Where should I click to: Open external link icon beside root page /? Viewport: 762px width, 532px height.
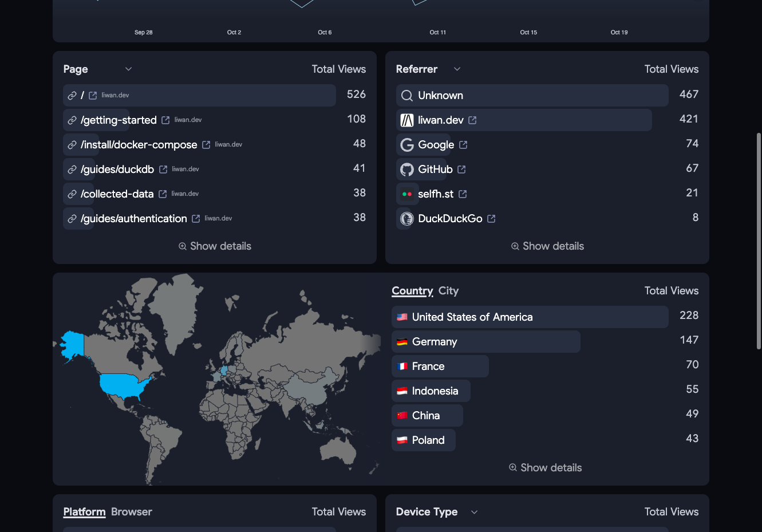[x=93, y=96]
